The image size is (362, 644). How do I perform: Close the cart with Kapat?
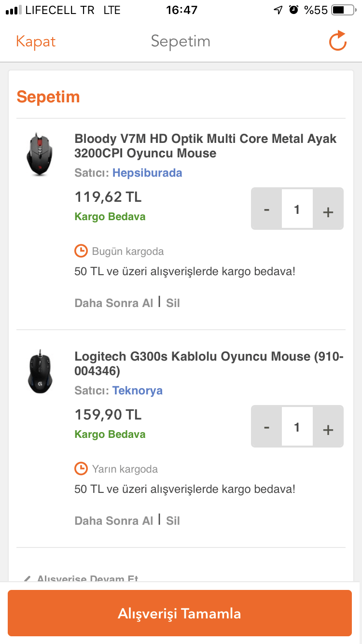tap(36, 42)
